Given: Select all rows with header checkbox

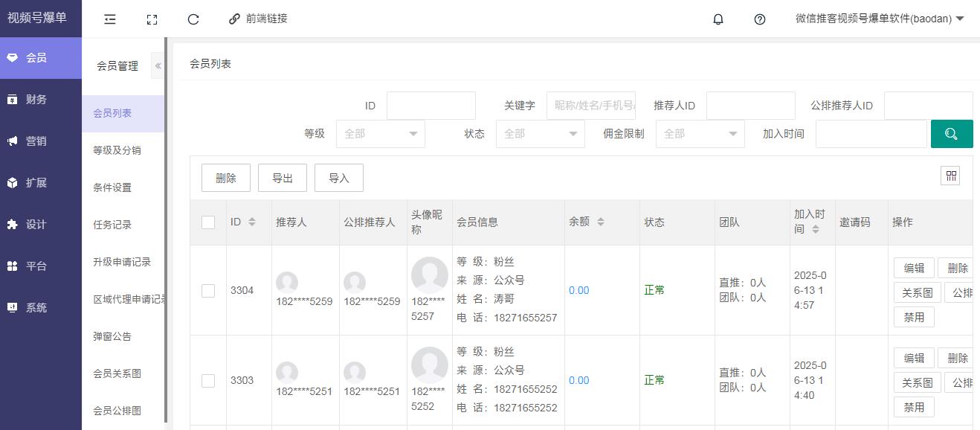Looking at the screenshot, I should coord(208,222).
